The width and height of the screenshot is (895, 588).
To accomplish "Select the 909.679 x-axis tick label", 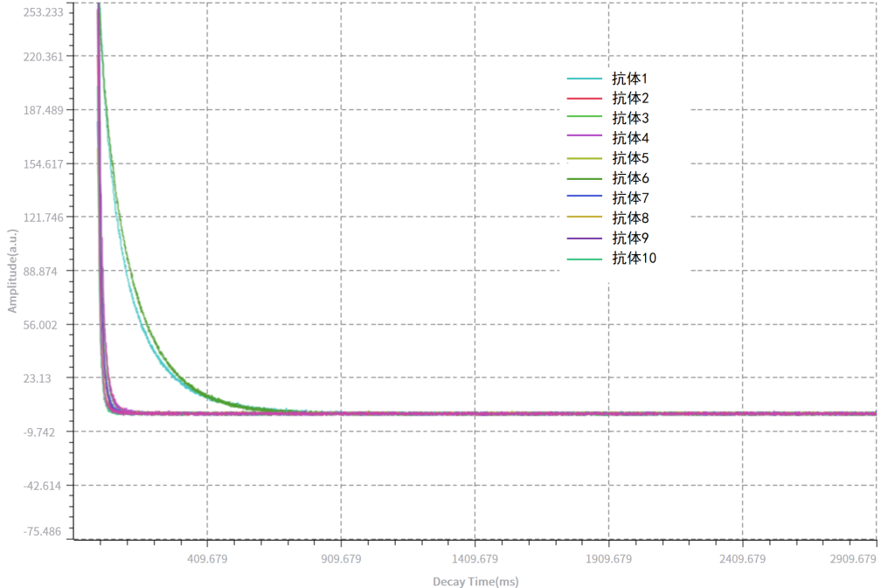I will click(341, 559).
